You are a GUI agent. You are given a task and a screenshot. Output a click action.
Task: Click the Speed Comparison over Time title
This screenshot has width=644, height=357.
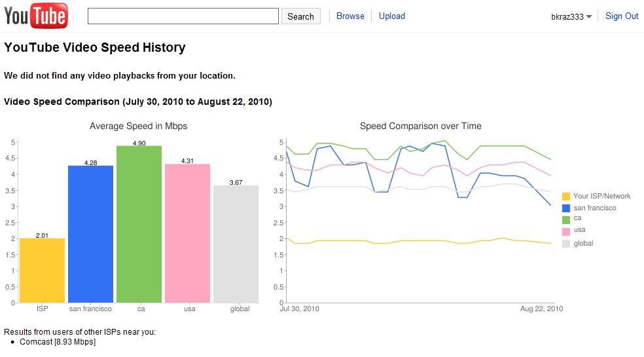coord(421,126)
